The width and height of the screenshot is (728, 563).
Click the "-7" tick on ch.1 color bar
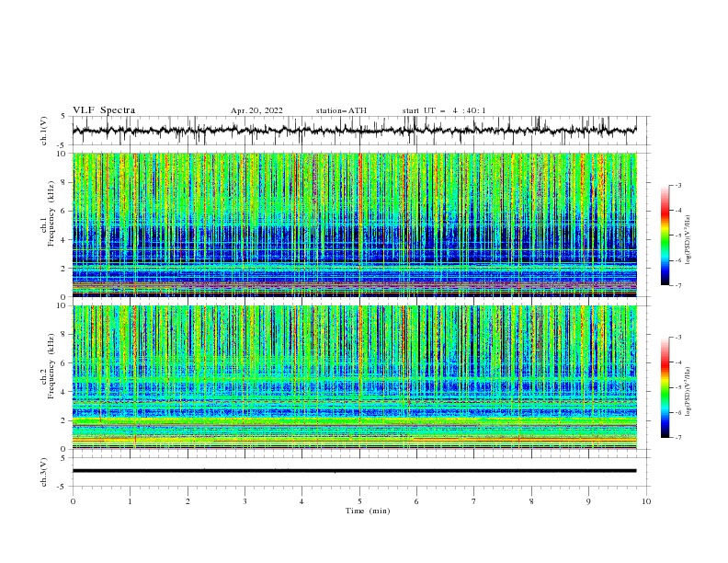point(678,286)
